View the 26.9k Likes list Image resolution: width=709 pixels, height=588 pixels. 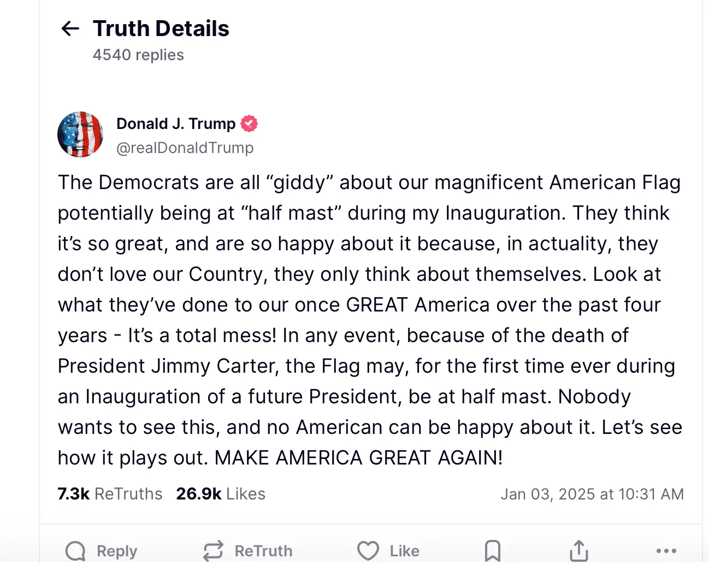[221, 494]
